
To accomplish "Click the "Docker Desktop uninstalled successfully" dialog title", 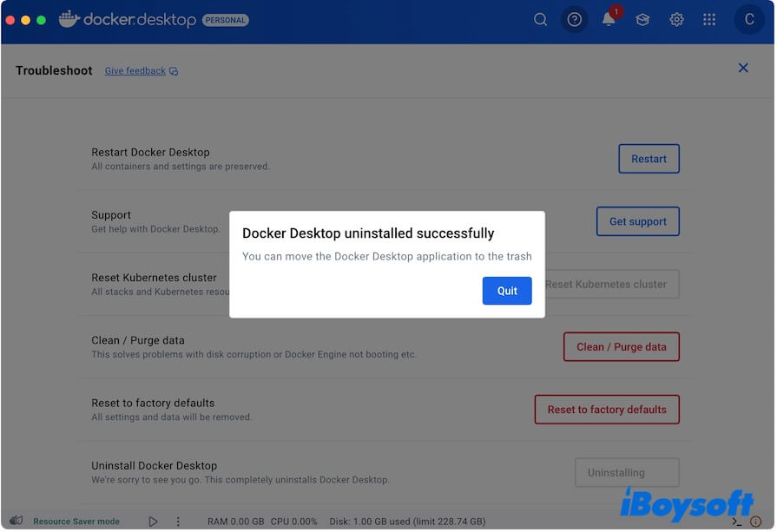I will [369, 233].
